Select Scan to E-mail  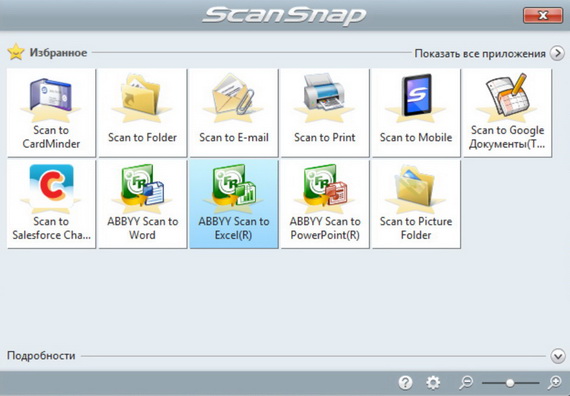point(234,113)
